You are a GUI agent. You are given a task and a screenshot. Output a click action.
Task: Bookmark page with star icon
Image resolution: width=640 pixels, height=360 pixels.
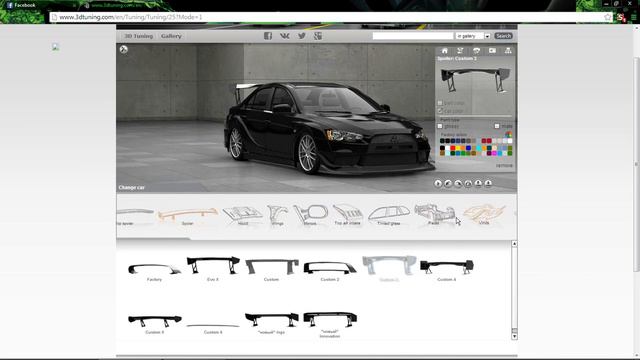click(608, 17)
